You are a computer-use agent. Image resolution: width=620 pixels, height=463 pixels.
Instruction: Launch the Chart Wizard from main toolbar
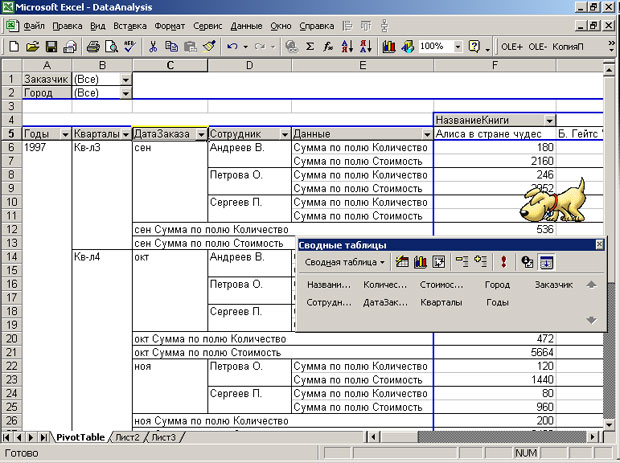388,46
